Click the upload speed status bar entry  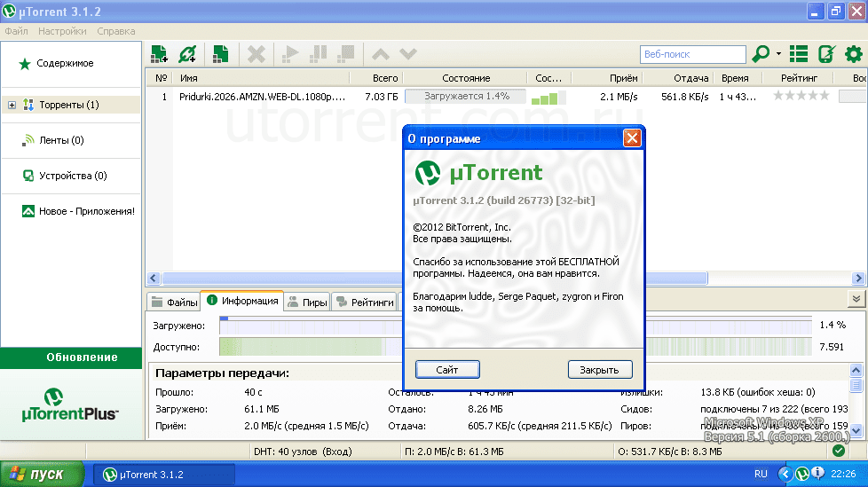670,452
